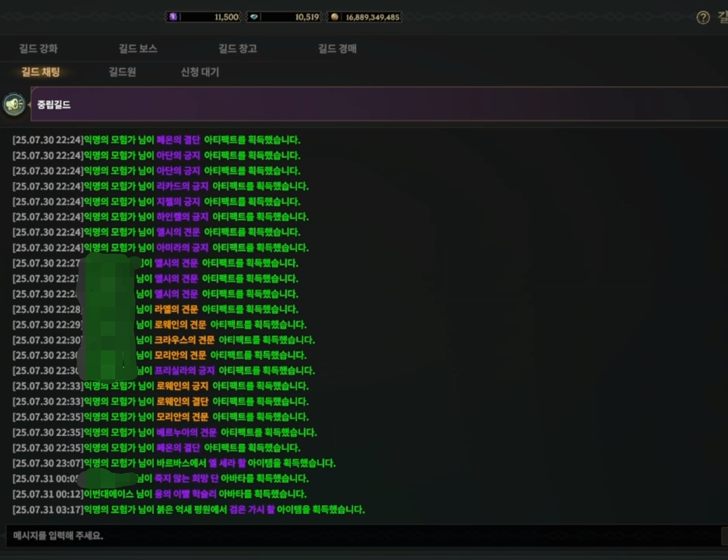Click the gold coin icon beside 16,889,349,485
Screen dimensions: 728x560
coord(334,17)
